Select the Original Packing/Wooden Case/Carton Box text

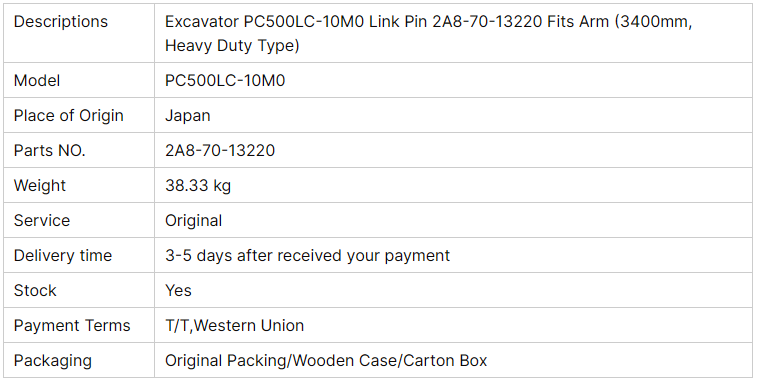(326, 361)
